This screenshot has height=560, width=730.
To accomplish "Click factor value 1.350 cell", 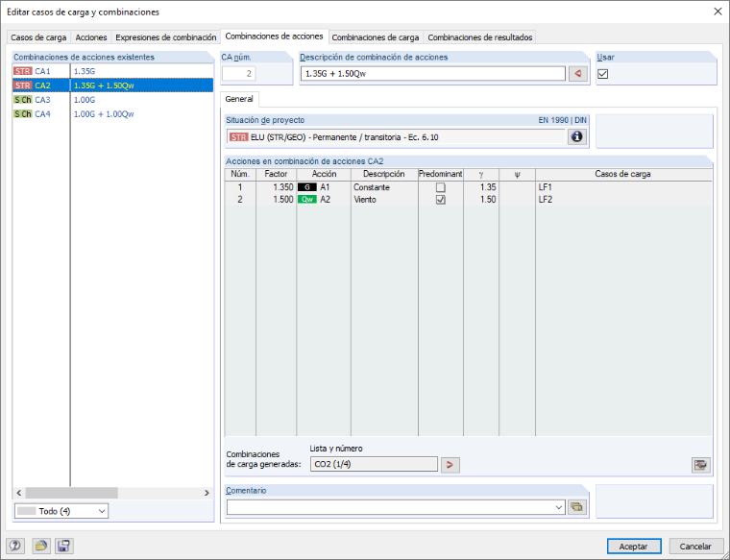I will (x=276, y=187).
